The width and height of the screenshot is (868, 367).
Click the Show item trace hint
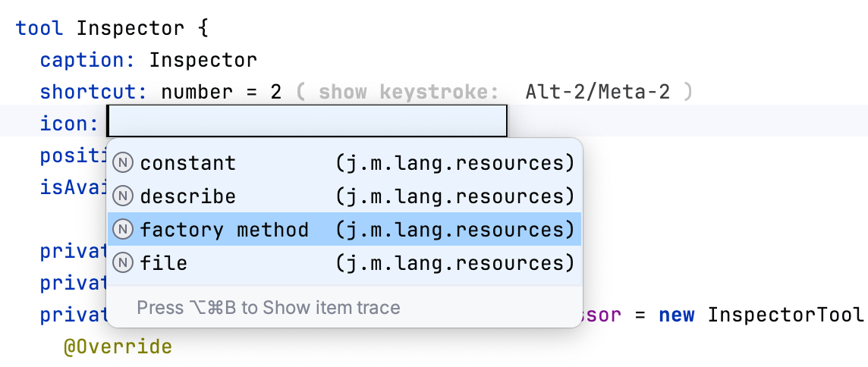[268, 307]
